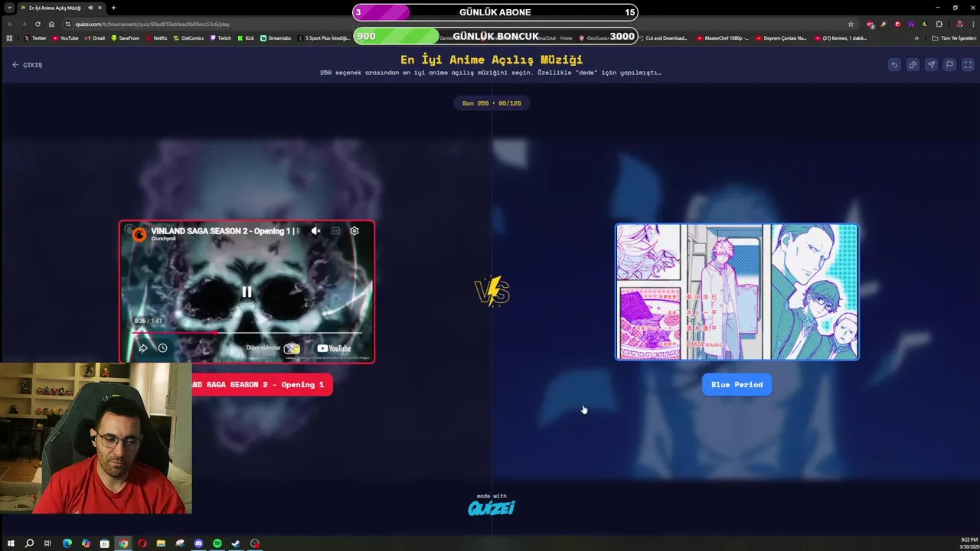This screenshot has width=980, height=551.
Task: Share the video with the arrow icon
Action: tap(143, 348)
